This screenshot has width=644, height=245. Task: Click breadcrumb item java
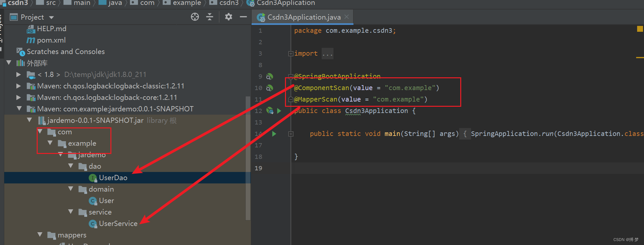pyautogui.click(x=115, y=3)
